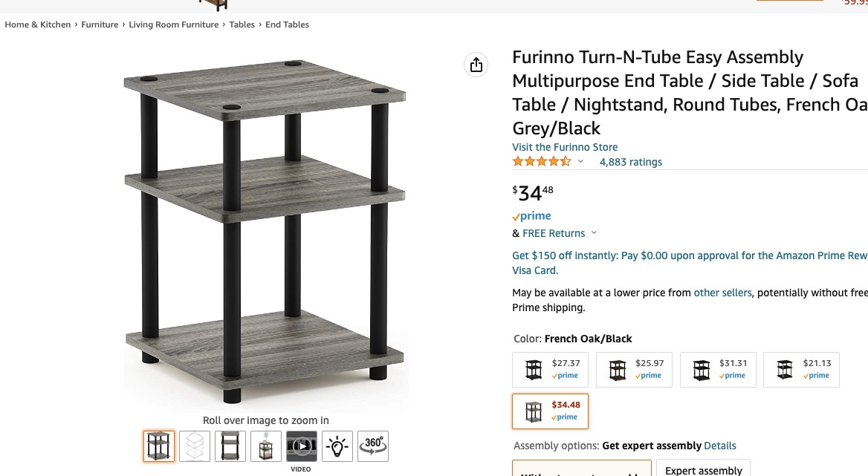This screenshot has width=868, height=476.
Task: Choose the $25.97 color option
Action: point(635,370)
